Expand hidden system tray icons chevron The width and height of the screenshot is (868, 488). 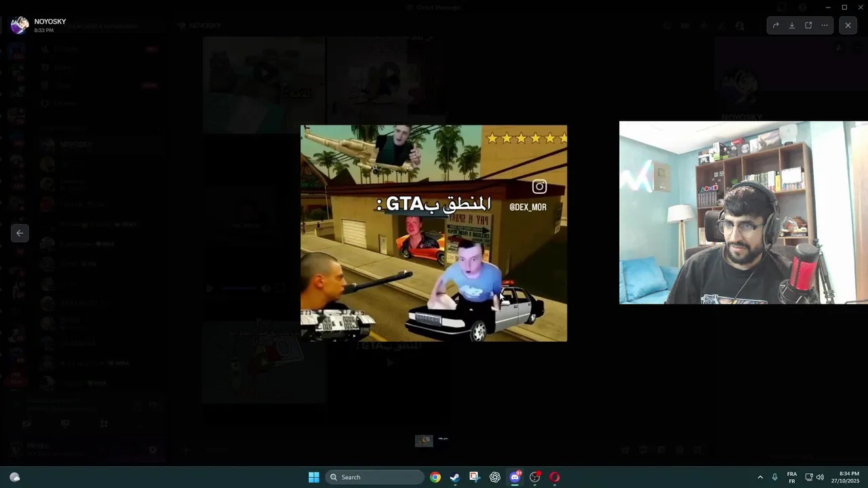click(x=760, y=477)
